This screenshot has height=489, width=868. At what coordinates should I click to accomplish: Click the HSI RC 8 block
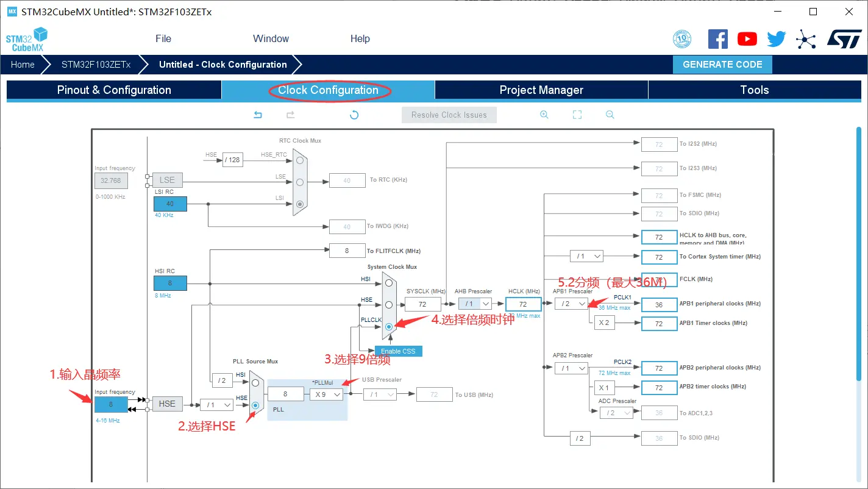click(170, 283)
